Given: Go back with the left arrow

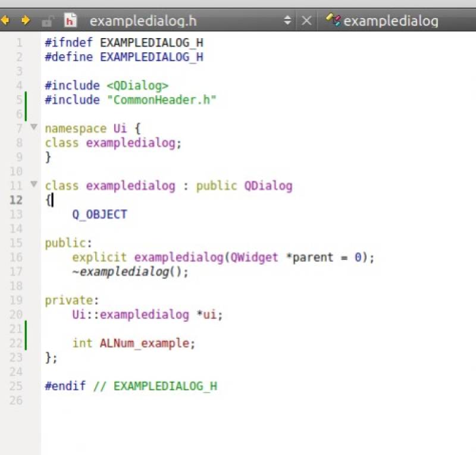Looking at the screenshot, I should coord(5,20).
